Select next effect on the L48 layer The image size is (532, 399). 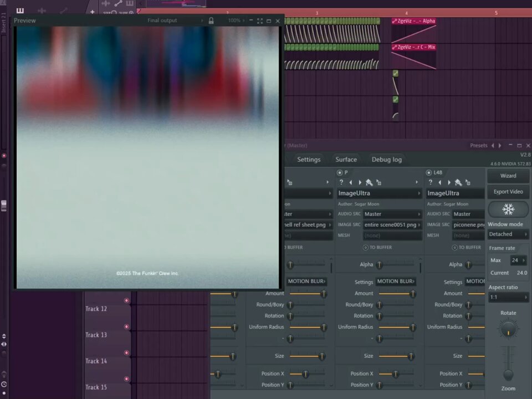tap(449, 182)
